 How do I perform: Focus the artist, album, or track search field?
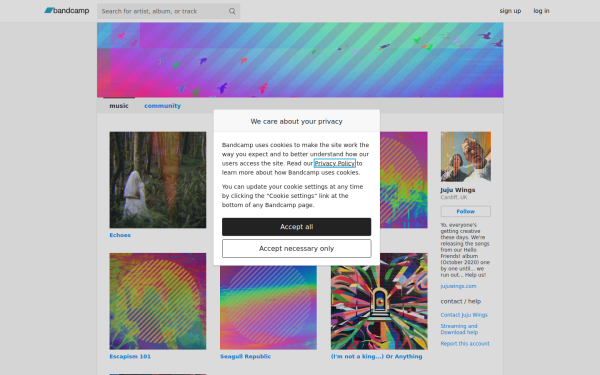pos(168,11)
